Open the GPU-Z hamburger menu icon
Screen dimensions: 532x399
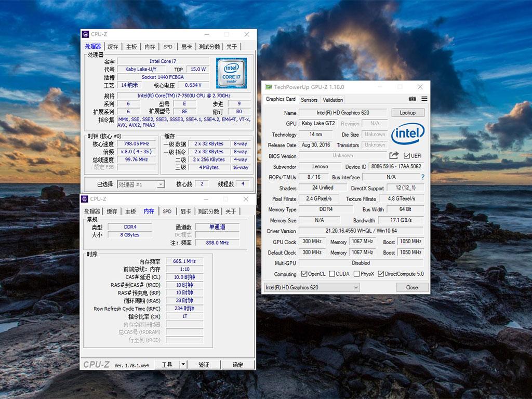click(424, 99)
